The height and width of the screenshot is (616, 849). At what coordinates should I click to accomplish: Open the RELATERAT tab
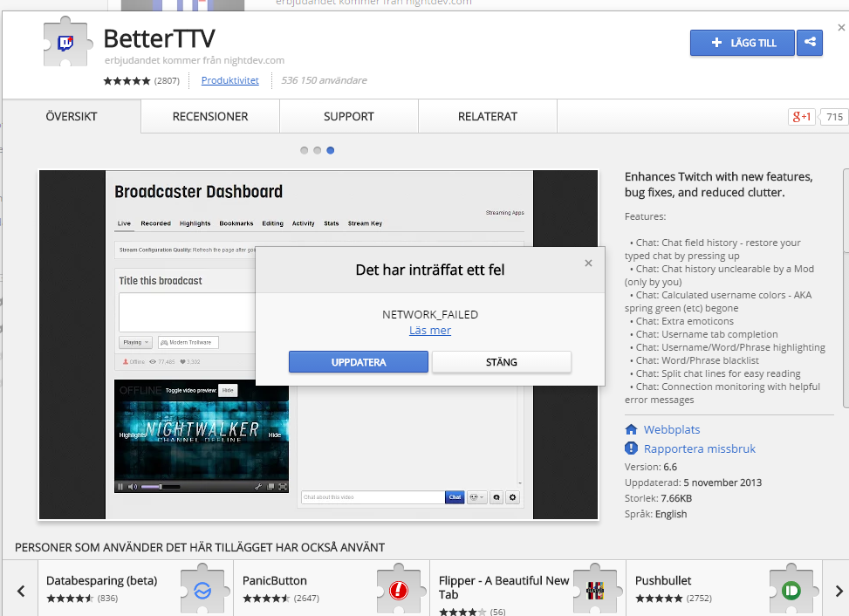487,116
